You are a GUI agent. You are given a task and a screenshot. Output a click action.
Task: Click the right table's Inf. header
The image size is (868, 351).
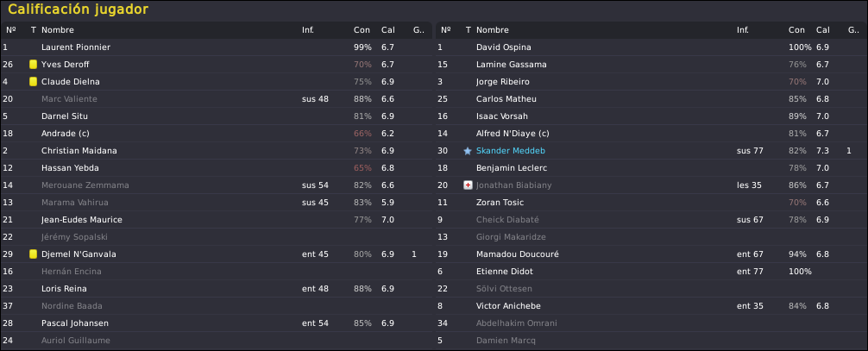tap(742, 30)
